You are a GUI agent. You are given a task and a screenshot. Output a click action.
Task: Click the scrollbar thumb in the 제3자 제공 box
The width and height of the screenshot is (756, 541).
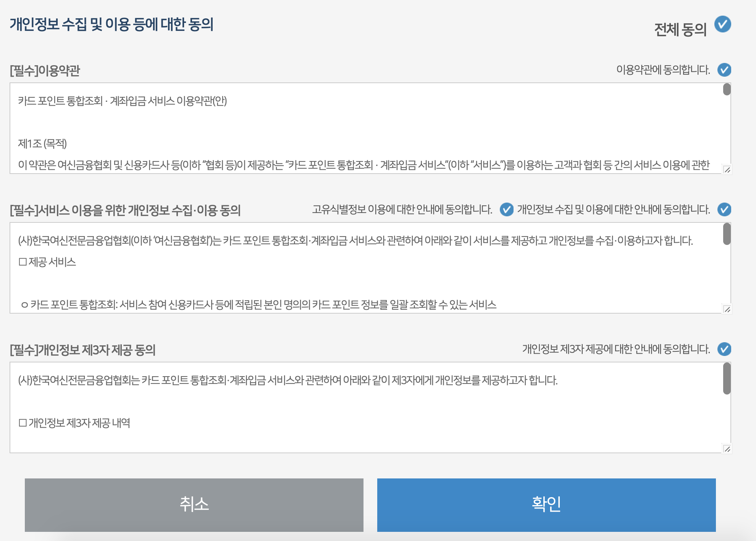tap(727, 378)
